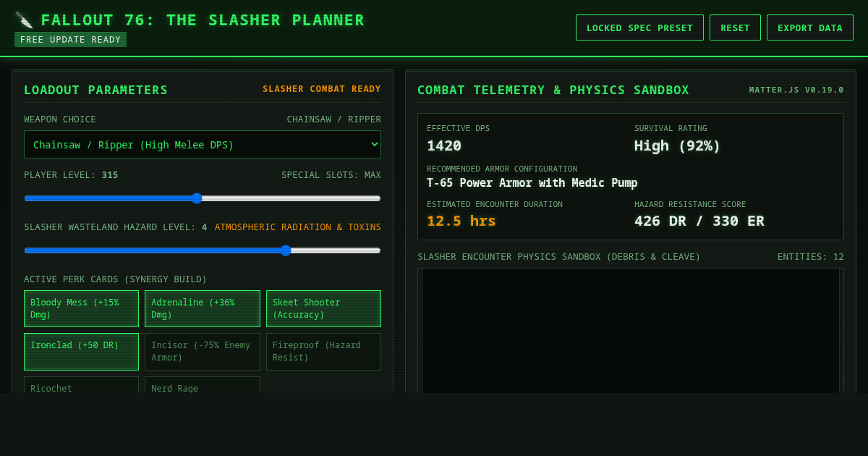Click the Free Update Ready badge
868x456 pixels.
click(70, 40)
